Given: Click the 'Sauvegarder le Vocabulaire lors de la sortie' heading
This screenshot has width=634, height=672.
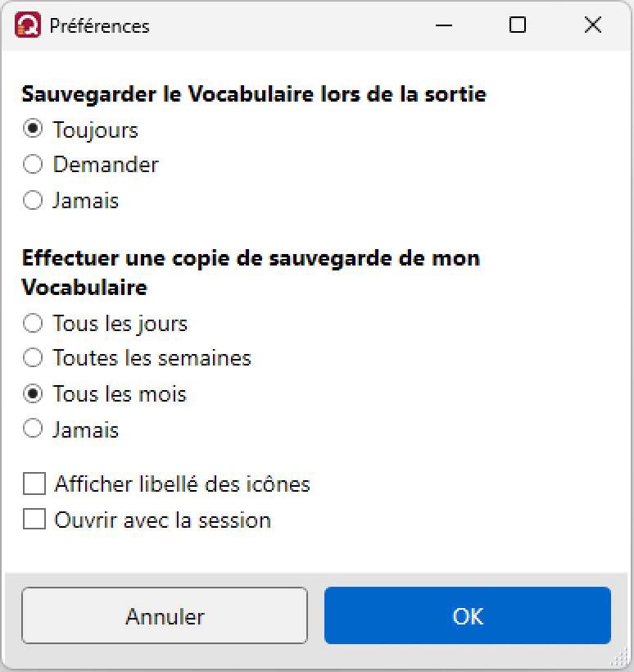Looking at the screenshot, I should coord(254,94).
